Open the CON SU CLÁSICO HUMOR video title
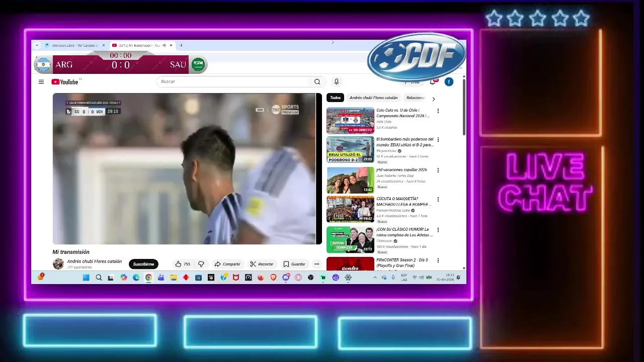This screenshot has width=644, height=362. tap(404, 232)
